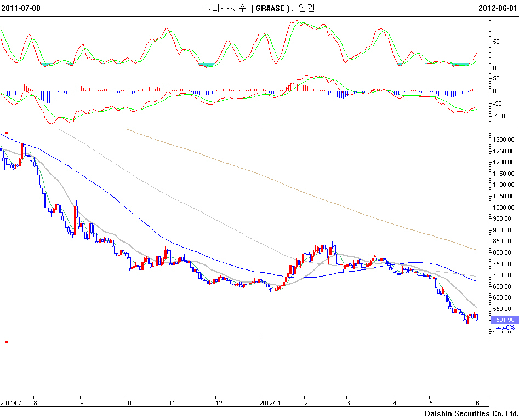Click the red marker atop price panel
The height and width of the screenshot is (420, 519).
tap(7, 133)
